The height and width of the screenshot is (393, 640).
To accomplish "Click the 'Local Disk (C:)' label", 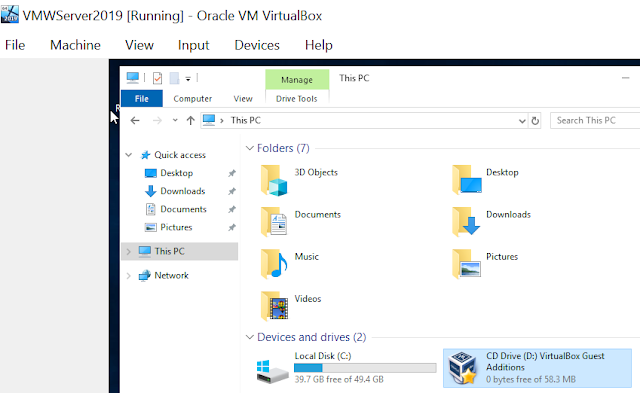I will (x=323, y=356).
